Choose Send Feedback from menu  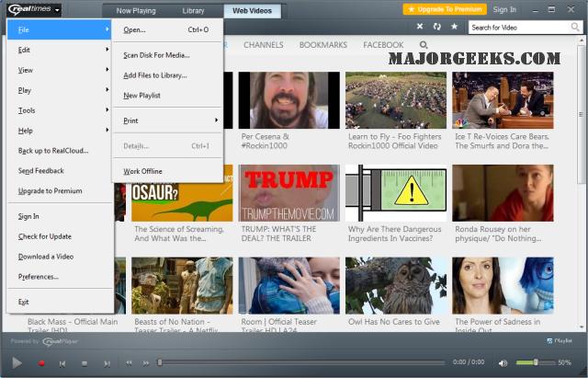tap(59, 171)
